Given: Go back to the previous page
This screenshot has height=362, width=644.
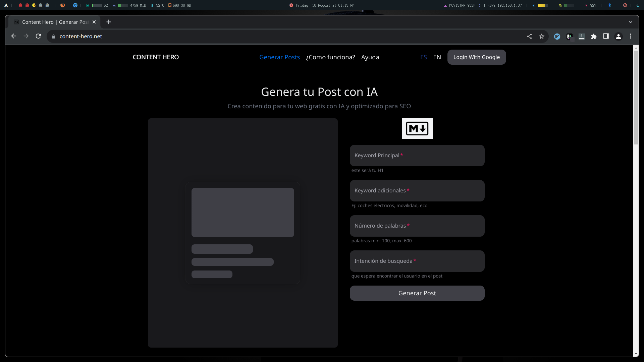Looking at the screenshot, I should (14, 36).
